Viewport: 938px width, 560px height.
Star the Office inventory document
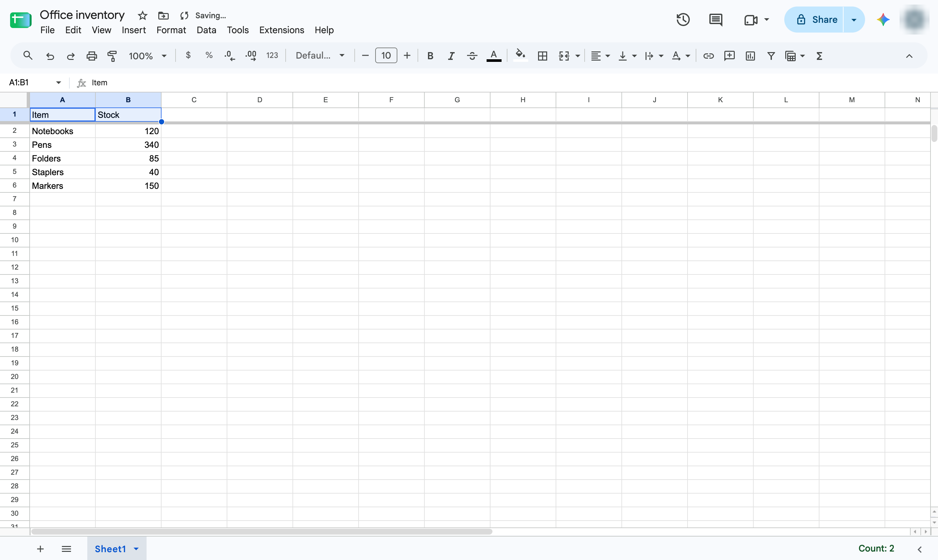point(142,16)
